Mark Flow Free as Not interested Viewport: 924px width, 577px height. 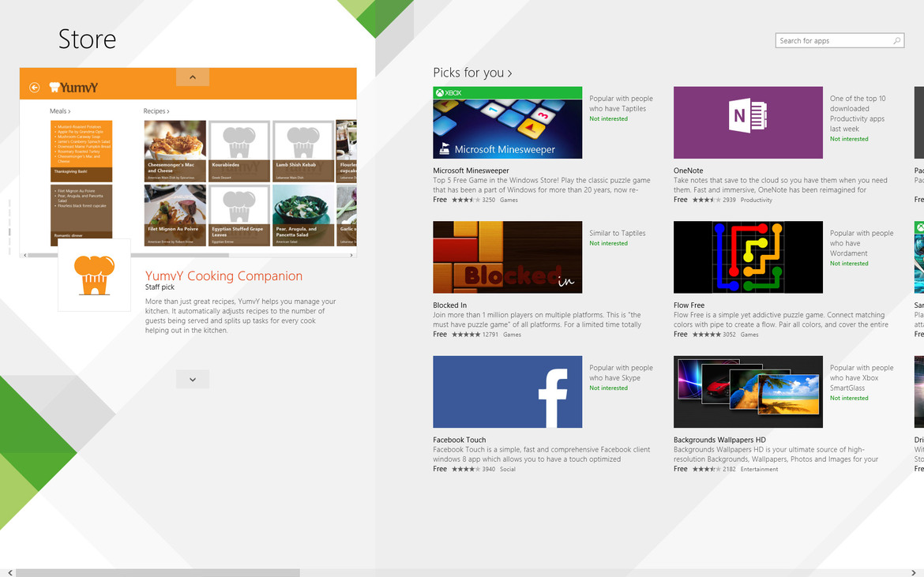[848, 263]
